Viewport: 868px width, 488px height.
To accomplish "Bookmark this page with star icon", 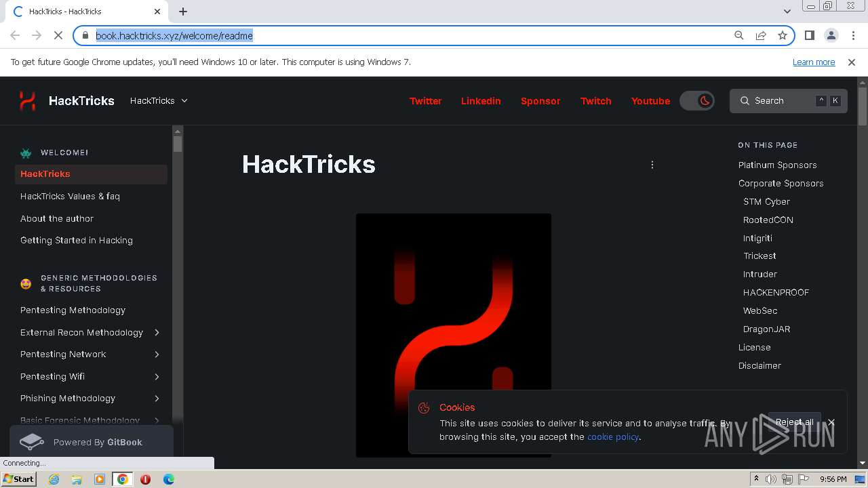I will coord(783,35).
